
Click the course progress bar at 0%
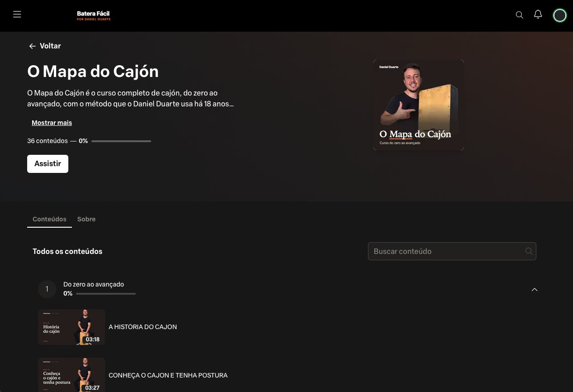tap(121, 141)
